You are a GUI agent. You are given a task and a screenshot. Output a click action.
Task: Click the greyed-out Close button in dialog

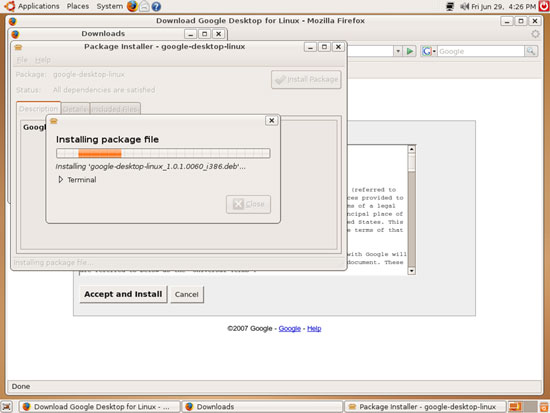(x=248, y=204)
